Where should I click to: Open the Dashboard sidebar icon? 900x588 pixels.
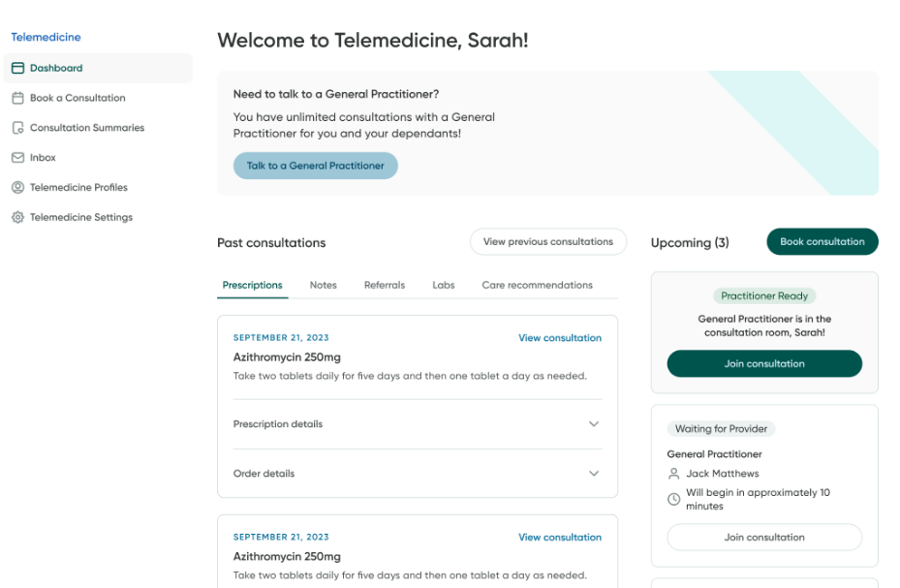pos(17,68)
